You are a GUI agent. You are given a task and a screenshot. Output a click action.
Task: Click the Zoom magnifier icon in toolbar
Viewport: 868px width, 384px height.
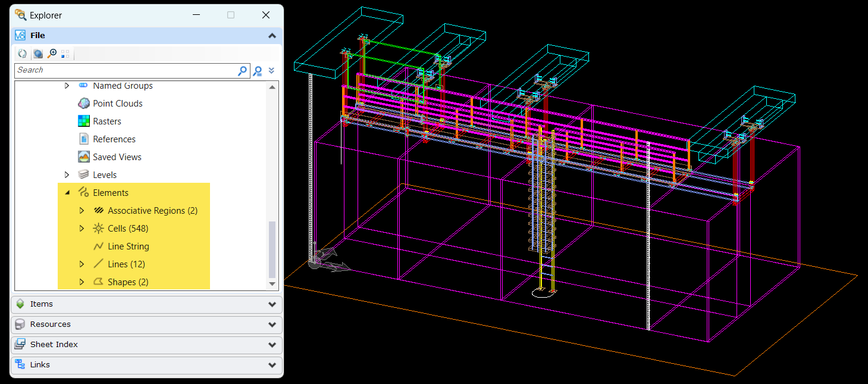52,54
